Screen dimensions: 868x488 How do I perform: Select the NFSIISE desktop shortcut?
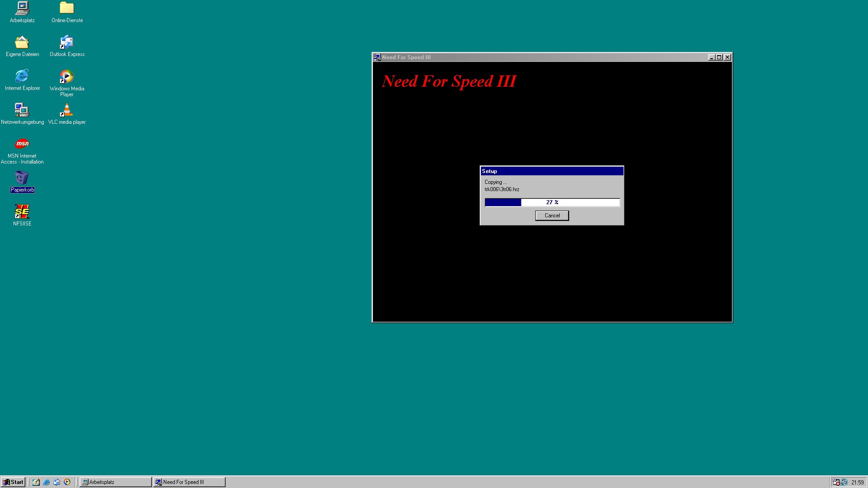(22, 211)
